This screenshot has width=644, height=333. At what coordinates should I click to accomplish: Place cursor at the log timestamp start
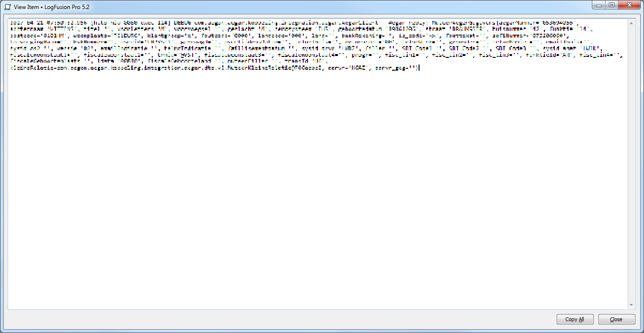point(10,23)
